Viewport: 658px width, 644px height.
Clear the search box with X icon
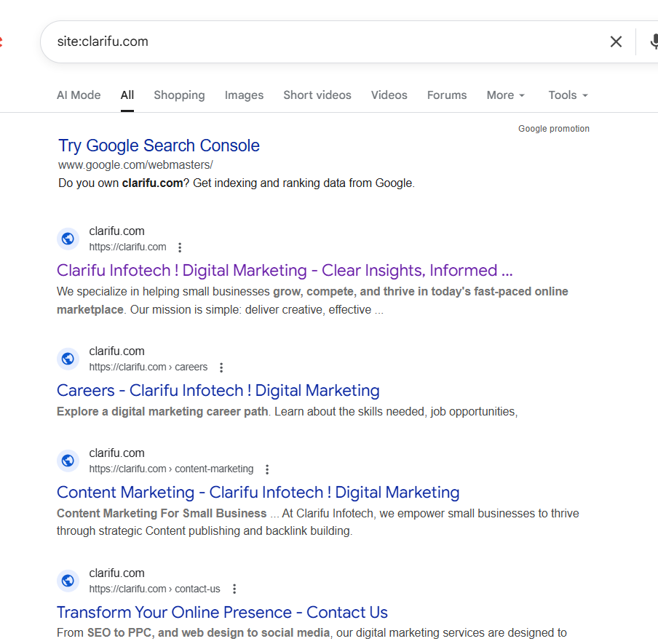pyautogui.click(x=616, y=41)
